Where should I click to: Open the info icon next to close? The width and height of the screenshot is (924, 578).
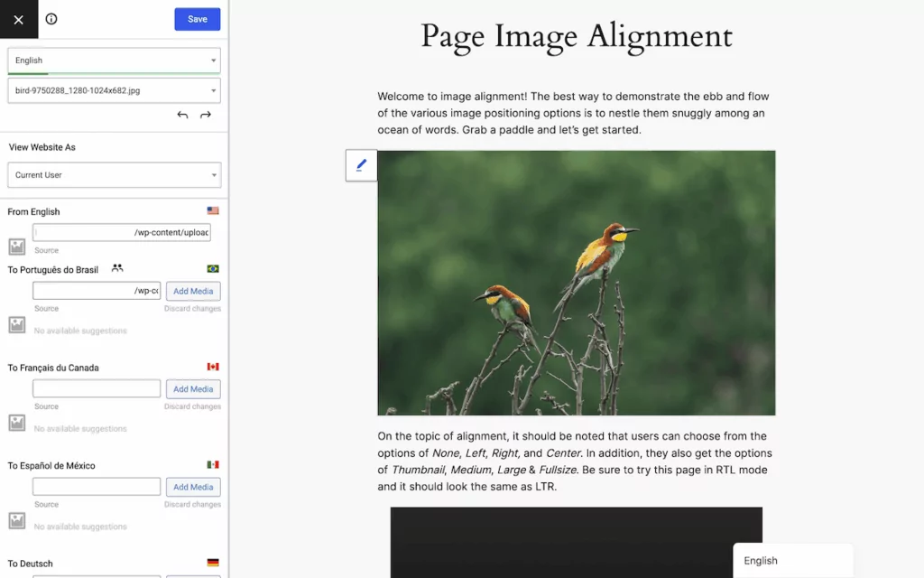coord(51,19)
